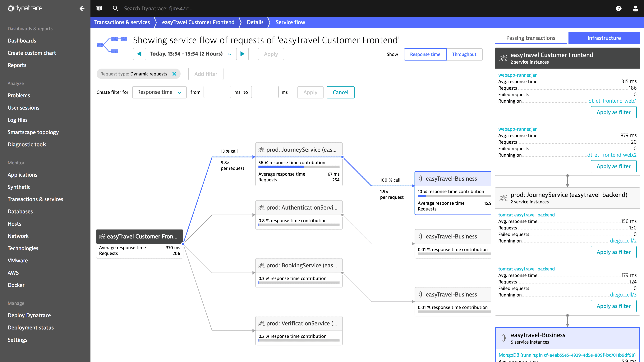
Task: Click MongoDB icon in Infrastructure easyTravel-Business header
Action: click(504, 338)
